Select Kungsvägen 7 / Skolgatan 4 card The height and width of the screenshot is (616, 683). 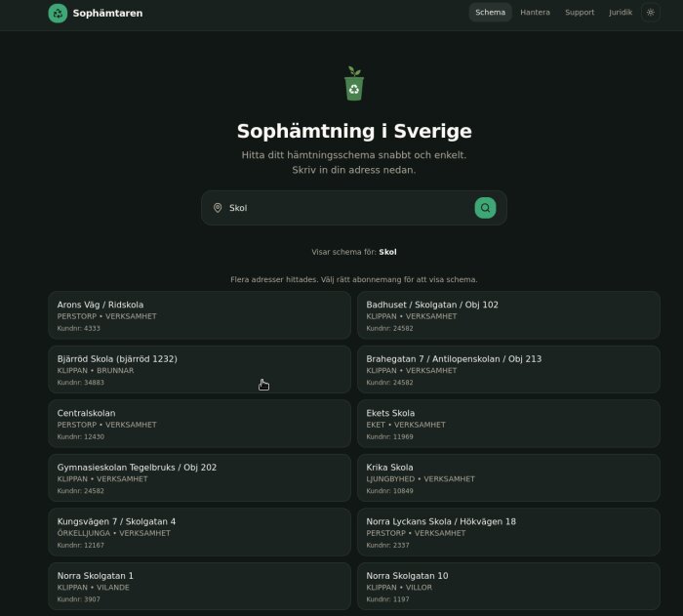point(199,532)
